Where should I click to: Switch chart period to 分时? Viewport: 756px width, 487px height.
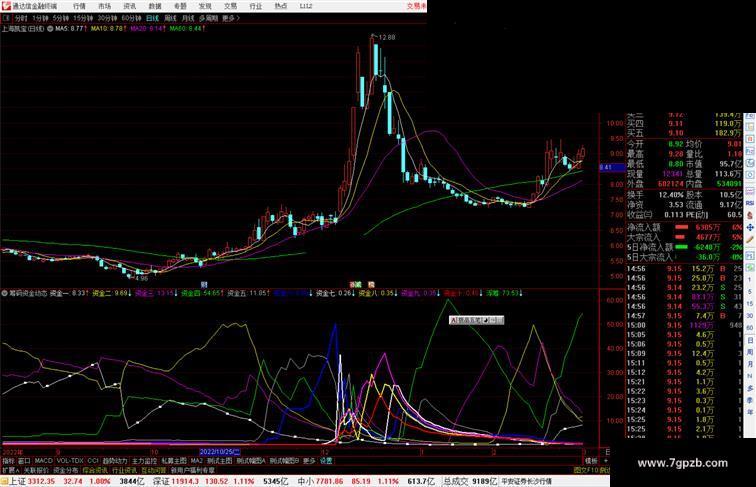pyautogui.click(x=21, y=18)
